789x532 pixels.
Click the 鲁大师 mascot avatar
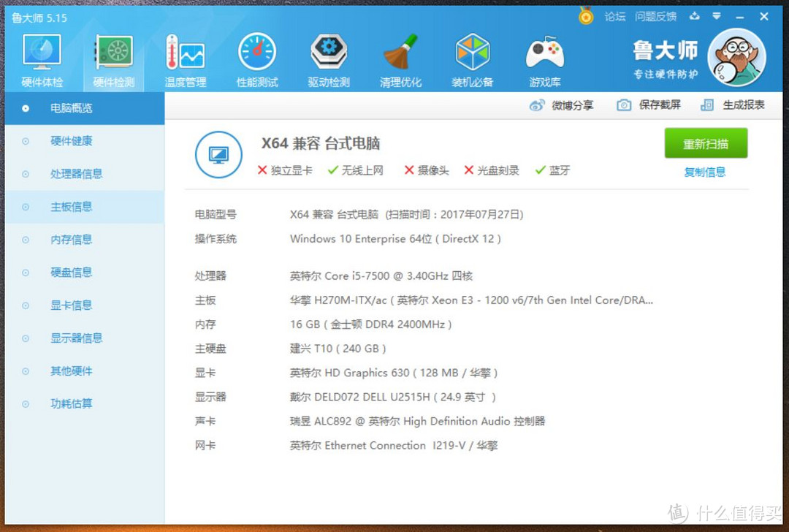click(736, 58)
